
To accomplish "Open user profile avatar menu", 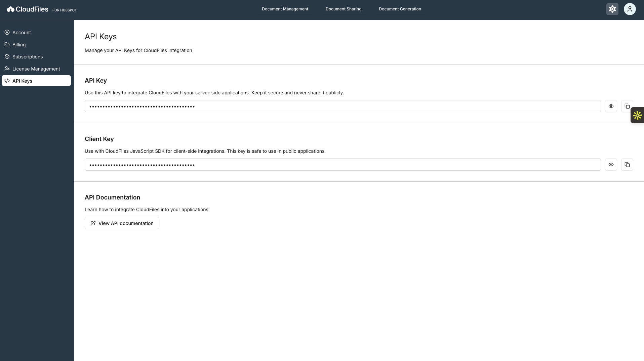I will pos(630,9).
